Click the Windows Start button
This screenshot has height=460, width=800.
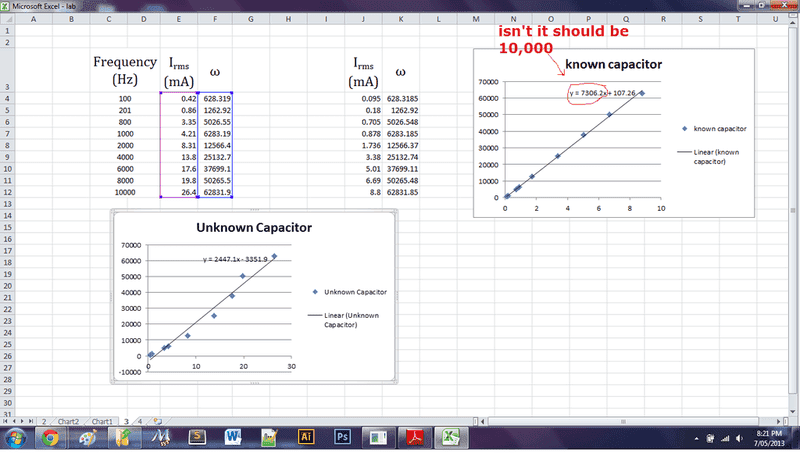pyautogui.click(x=15, y=438)
